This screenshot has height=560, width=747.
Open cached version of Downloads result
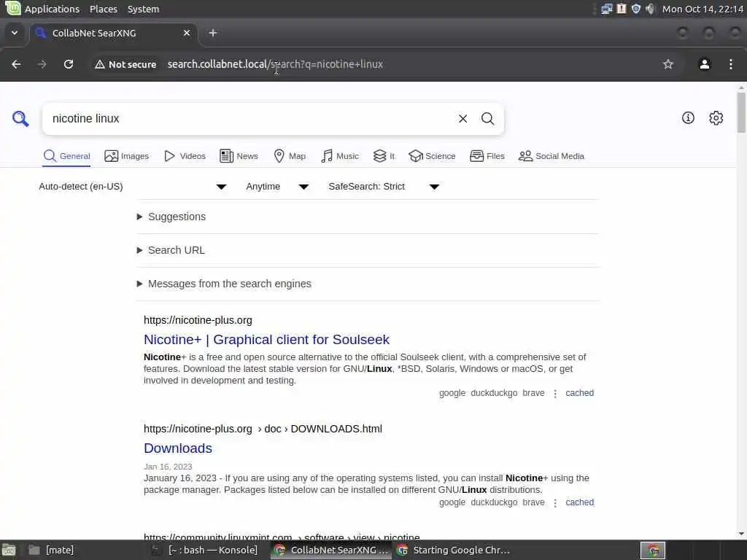[x=579, y=502]
